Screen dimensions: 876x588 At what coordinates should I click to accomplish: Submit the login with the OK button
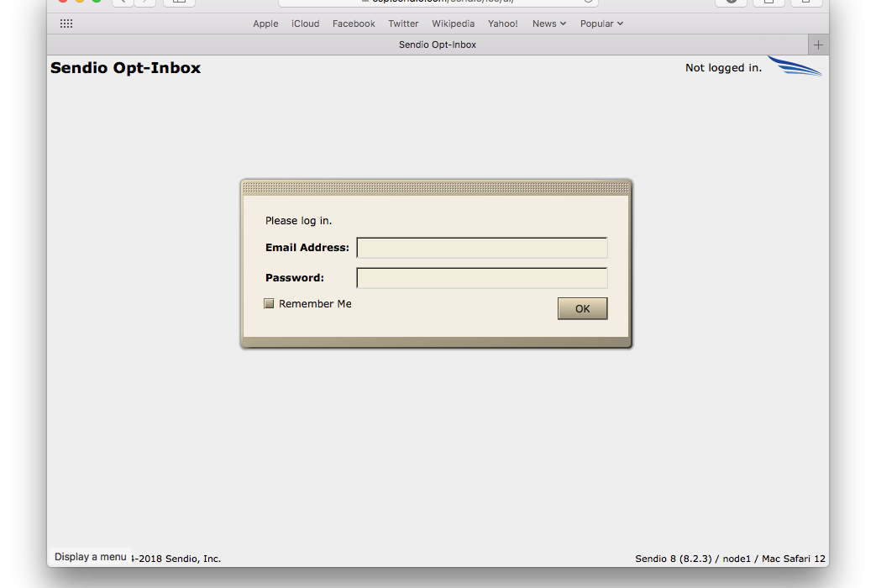click(582, 308)
